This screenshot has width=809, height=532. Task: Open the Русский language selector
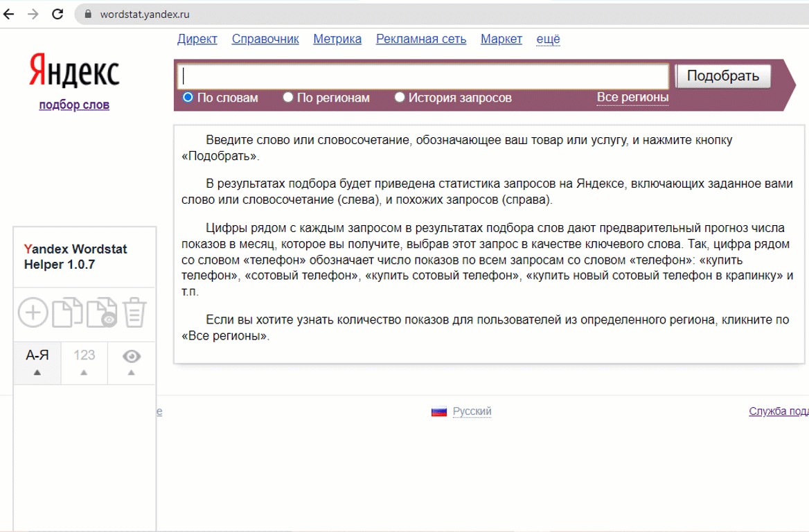(x=472, y=411)
